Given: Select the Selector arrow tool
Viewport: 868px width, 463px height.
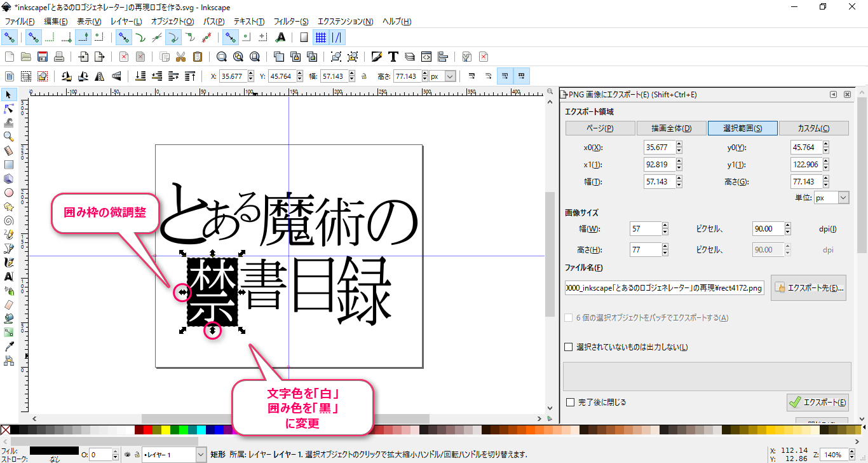Looking at the screenshot, I should tap(9, 95).
